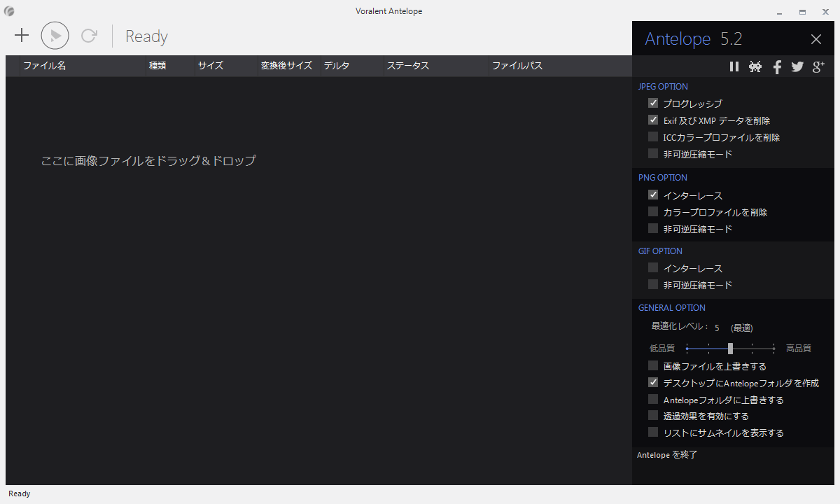This screenshot has width=840, height=504.
Task: Sort list by ファイル名 column header
Action: point(45,66)
